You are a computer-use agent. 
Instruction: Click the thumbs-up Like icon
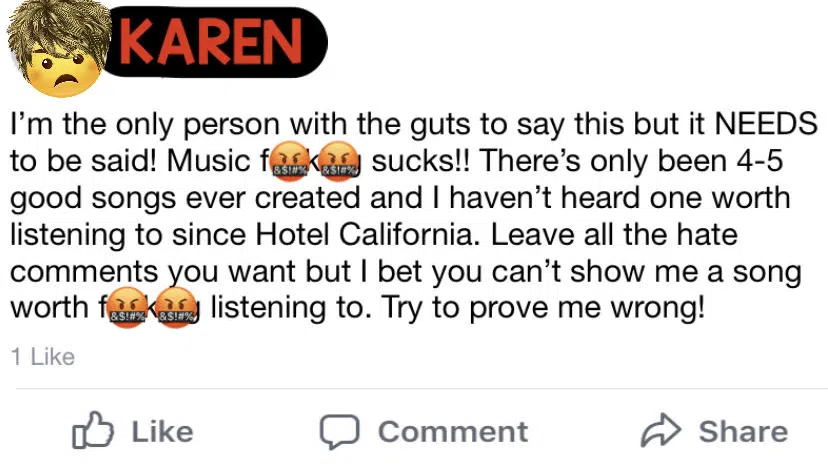click(x=92, y=430)
